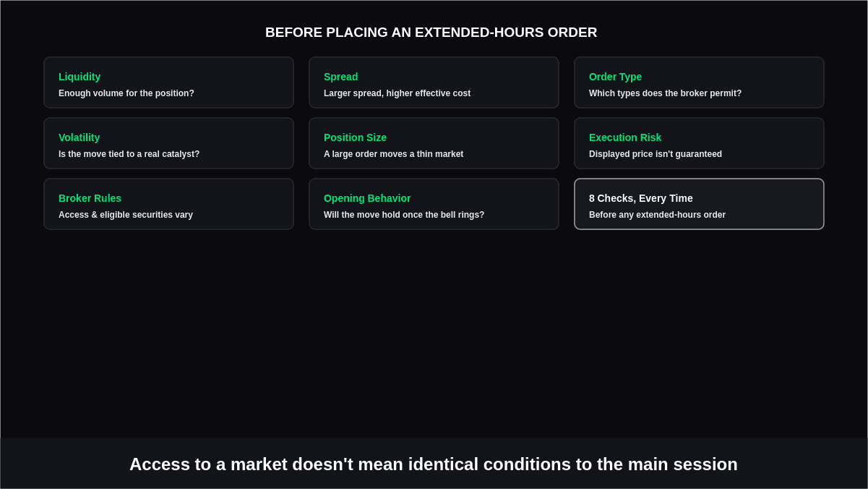
Task: Click 'Which types does the broker permit?' text
Action: (x=665, y=93)
